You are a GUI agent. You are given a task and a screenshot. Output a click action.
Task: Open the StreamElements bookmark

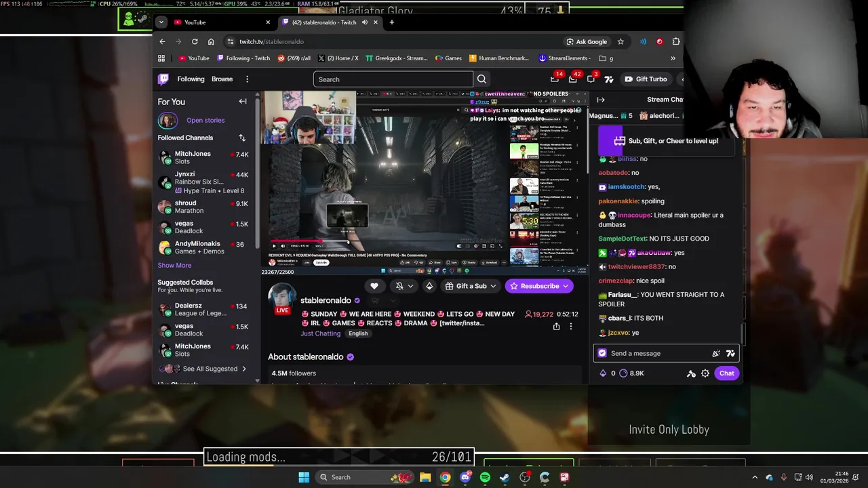coord(564,58)
